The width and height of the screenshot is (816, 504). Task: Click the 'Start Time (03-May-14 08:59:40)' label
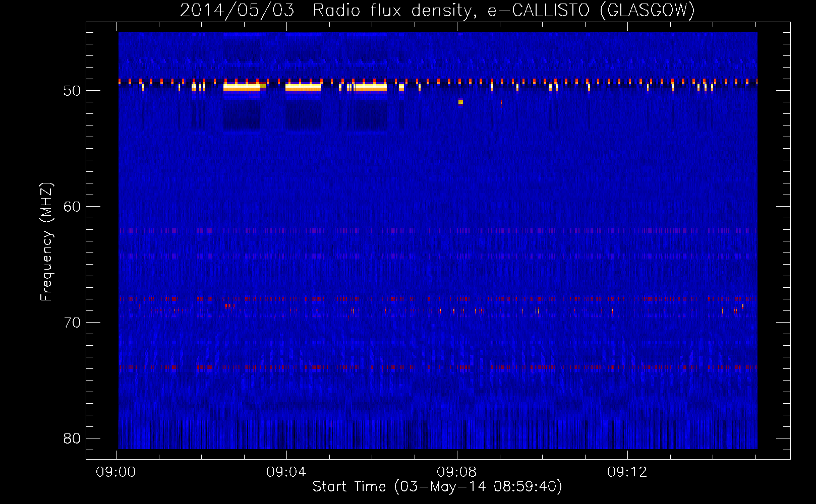tap(437, 487)
